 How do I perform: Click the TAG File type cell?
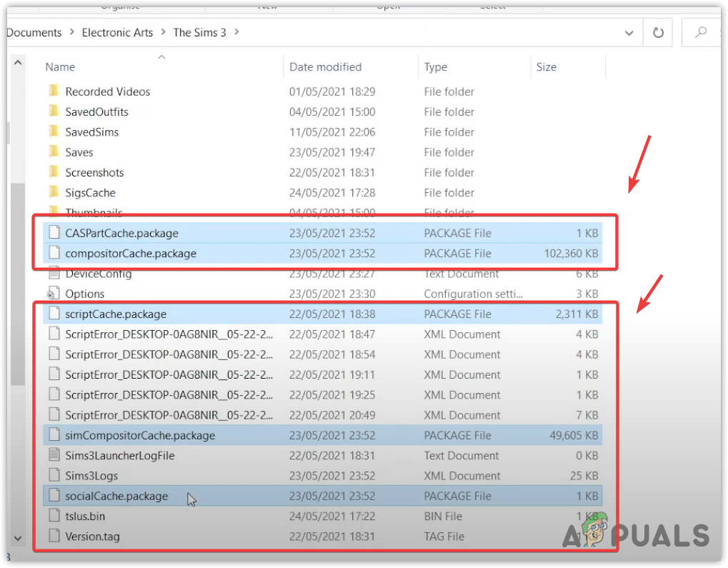coord(444,537)
